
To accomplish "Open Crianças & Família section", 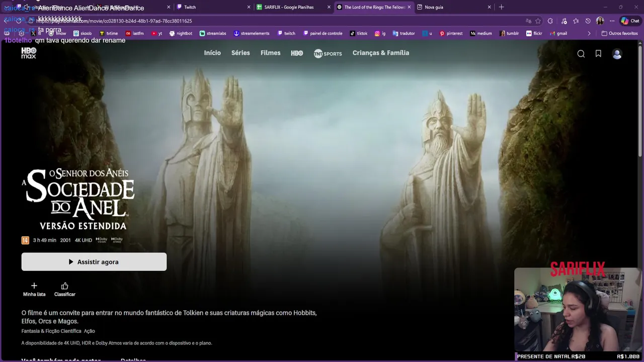I will tap(381, 53).
